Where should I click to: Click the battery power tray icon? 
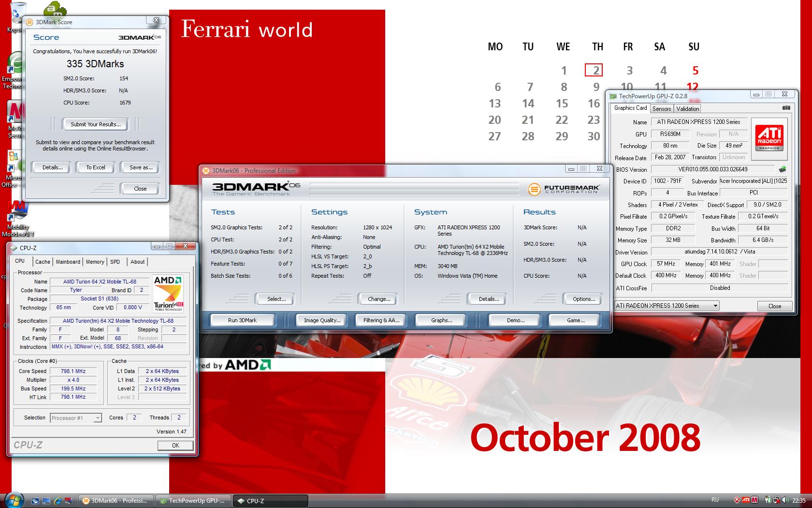(768, 500)
